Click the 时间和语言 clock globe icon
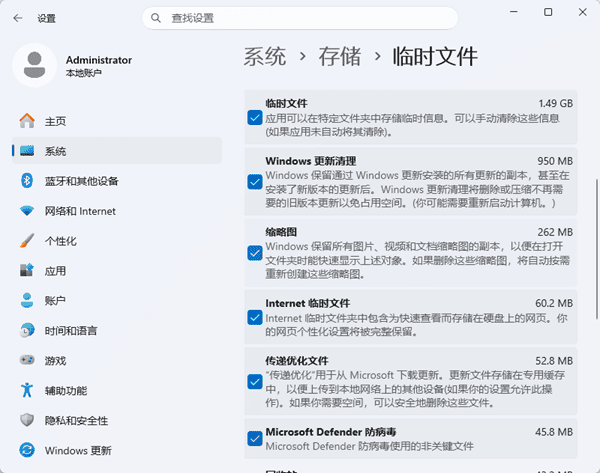Viewport: 600px width, 473px height. click(x=27, y=330)
